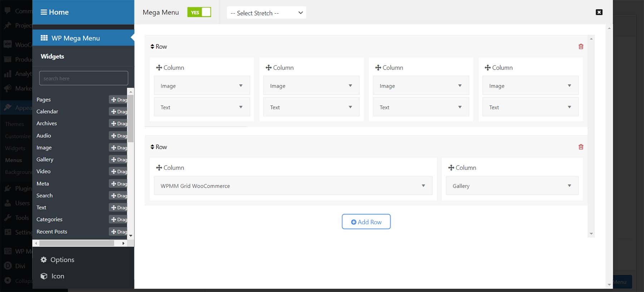This screenshot has height=292, width=644.
Task: Click Drag handle for Text widget
Action: tap(118, 207)
